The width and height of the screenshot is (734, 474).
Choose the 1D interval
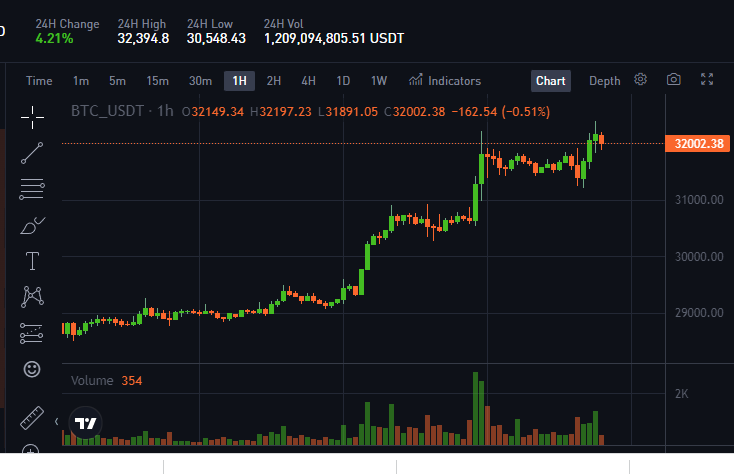click(343, 81)
